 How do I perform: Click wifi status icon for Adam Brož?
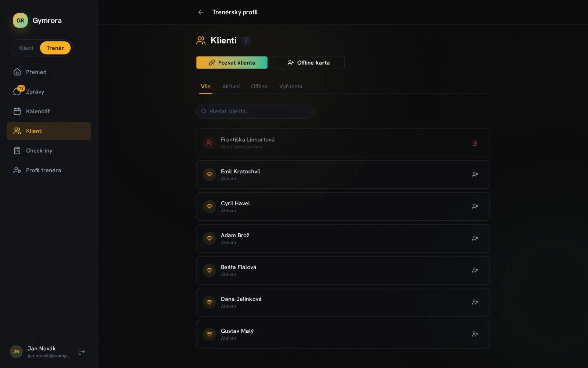(209, 238)
